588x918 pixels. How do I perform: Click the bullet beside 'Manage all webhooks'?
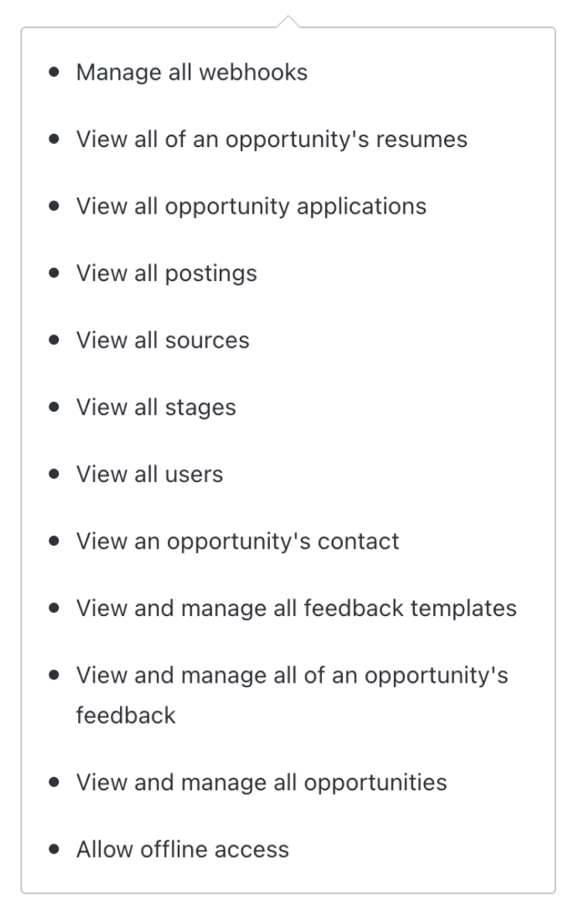(53, 72)
